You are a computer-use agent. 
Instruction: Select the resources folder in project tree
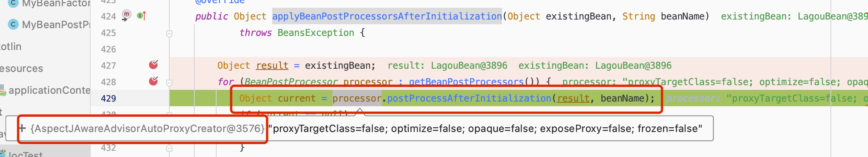point(21,68)
